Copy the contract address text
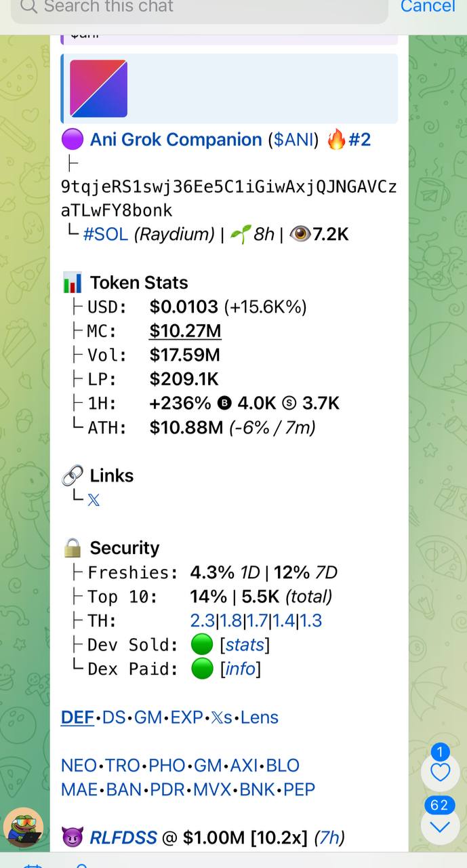 click(229, 198)
